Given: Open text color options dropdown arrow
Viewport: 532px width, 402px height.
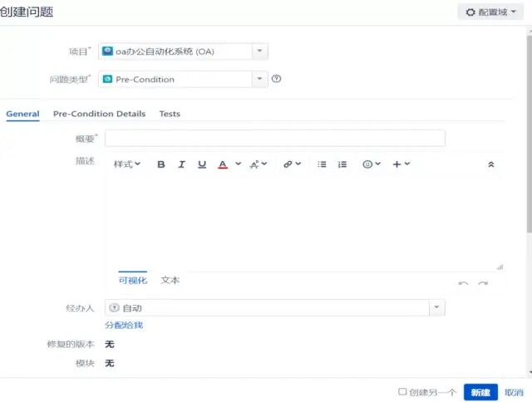Looking at the screenshot, I should click(239, 164).
